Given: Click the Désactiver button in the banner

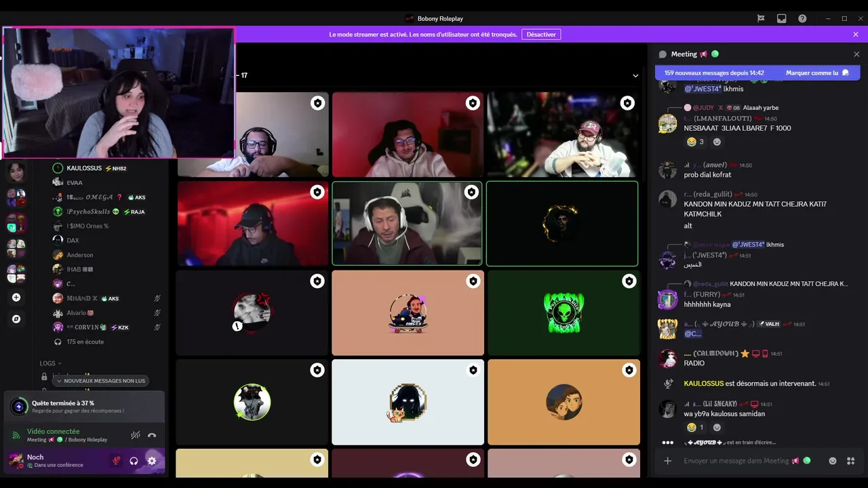Looking at the screenshot, I should 541,34.
